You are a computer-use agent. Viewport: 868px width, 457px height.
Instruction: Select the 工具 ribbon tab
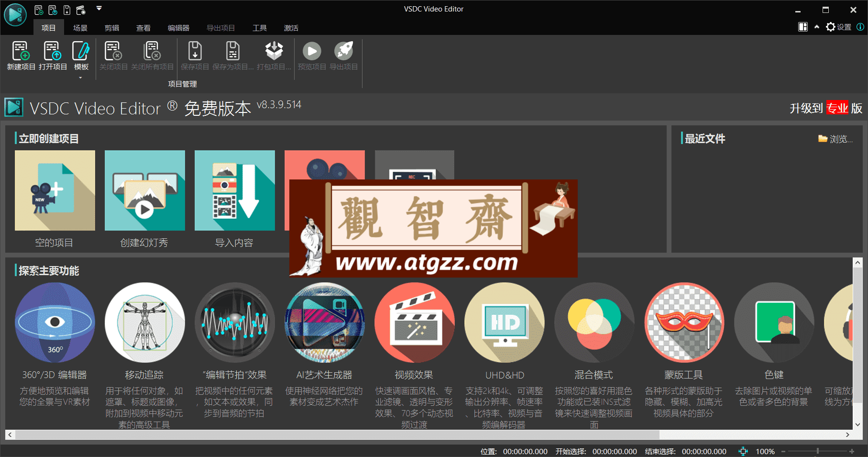click(260, 28)
